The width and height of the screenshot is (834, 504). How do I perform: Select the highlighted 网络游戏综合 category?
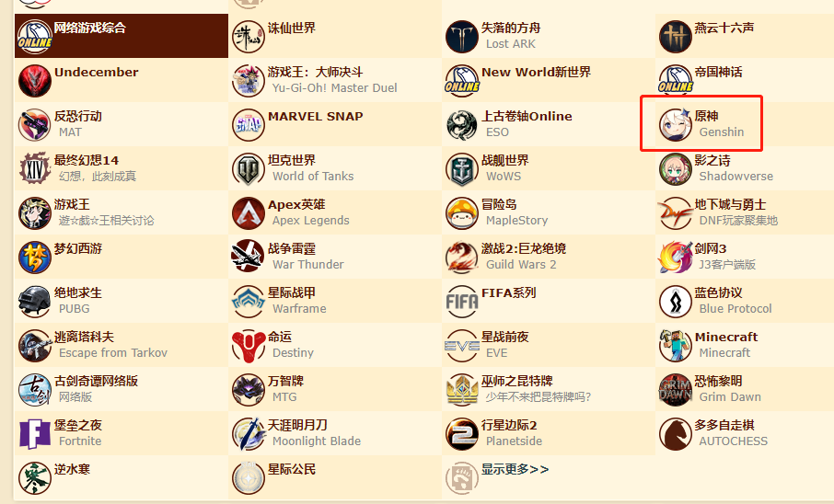pyautogui.click(x=122, y=36)
